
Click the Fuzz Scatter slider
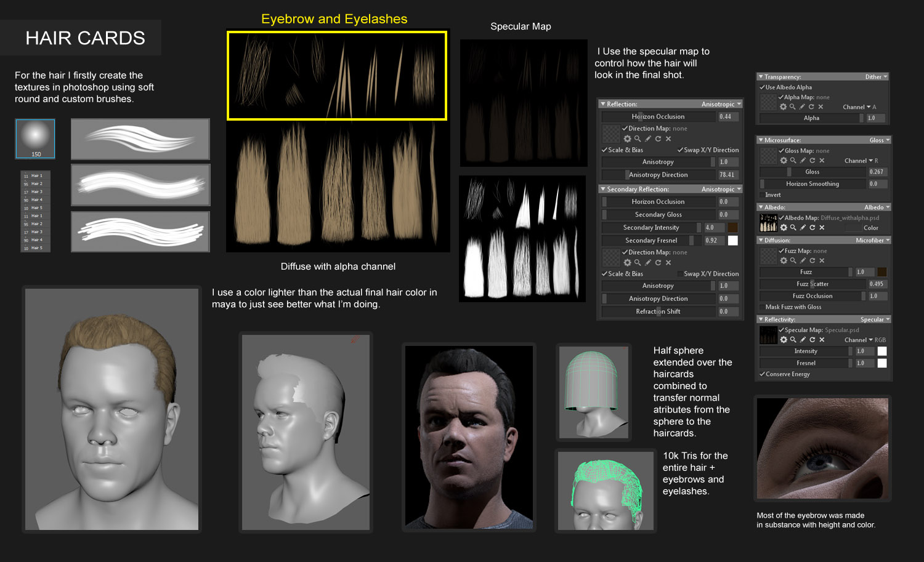[813, 284]
